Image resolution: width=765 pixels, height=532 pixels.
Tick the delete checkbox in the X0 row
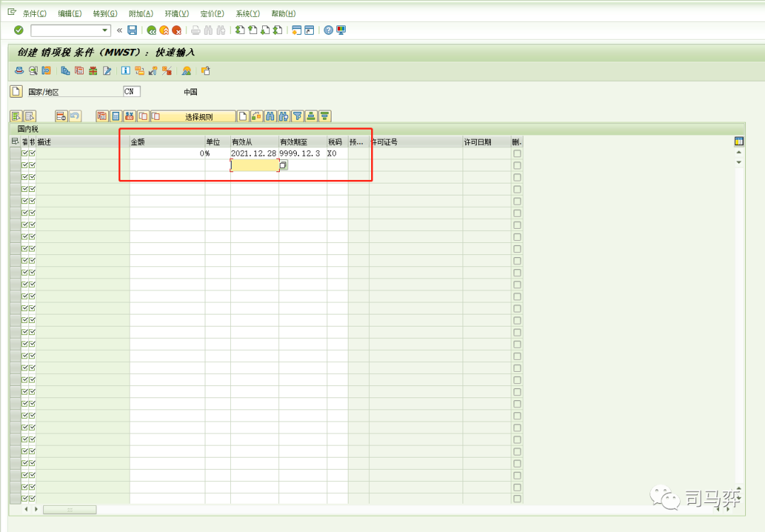click(517, 153)
